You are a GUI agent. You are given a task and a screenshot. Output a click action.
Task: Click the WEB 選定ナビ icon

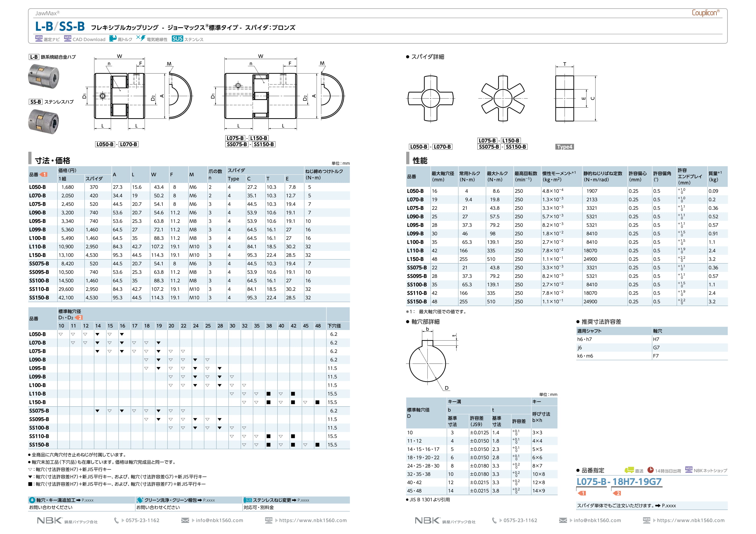[x=38, y=38]
